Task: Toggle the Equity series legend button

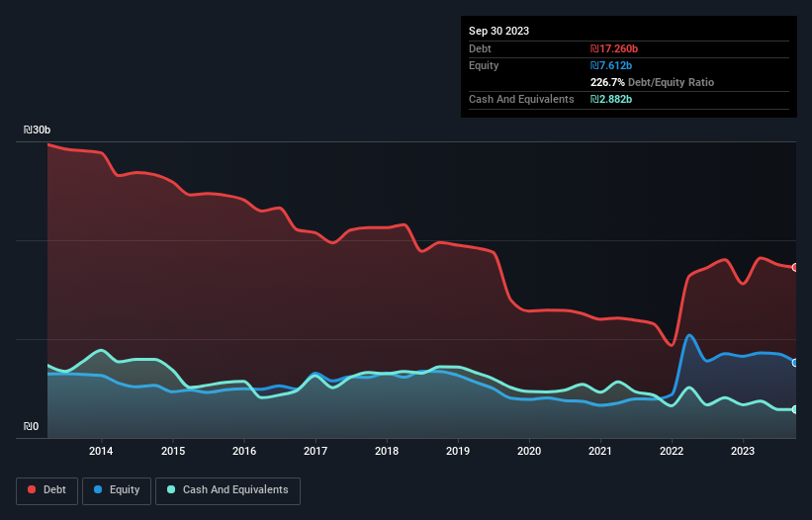Action: (117, 490)
